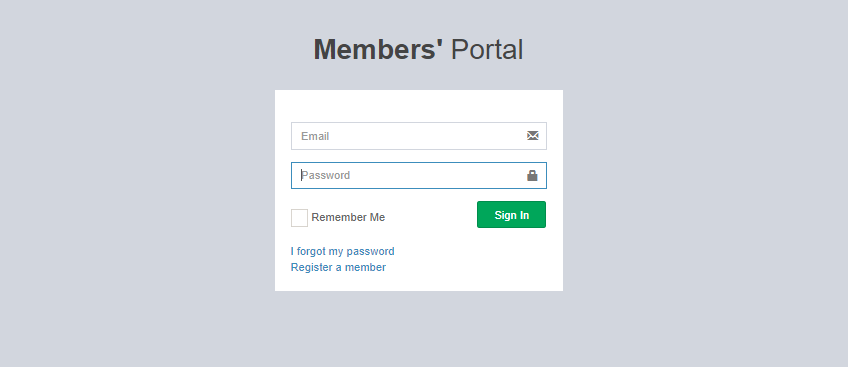
Task: Toggle Remember Me via its text label
Action: [348, 217]
